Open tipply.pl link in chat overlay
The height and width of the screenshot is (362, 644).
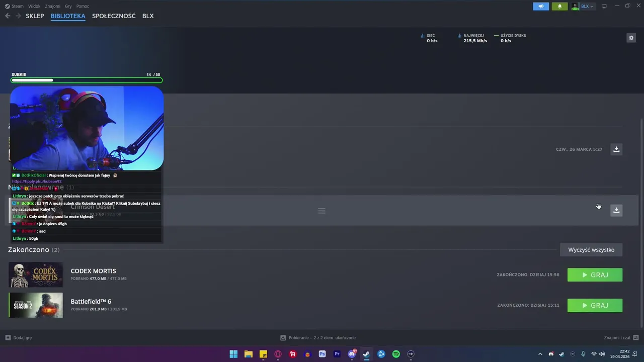tap(37, 182)
